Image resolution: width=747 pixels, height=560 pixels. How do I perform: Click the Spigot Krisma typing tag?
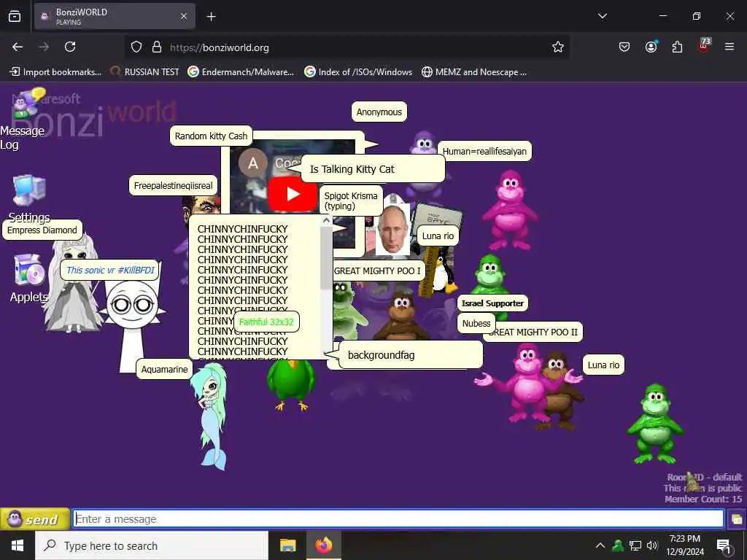coord(351,201)
